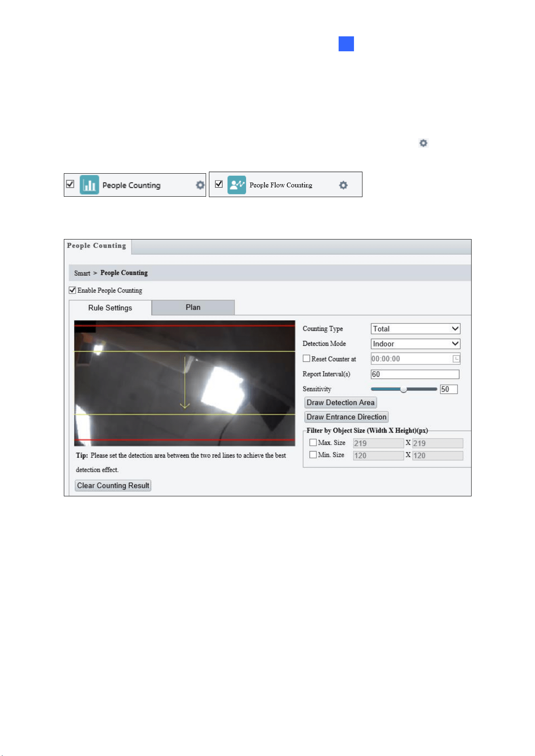Click the Smart breadcrumb link
The height and width of the screenshot is (756, 535).
coord(82,273)
